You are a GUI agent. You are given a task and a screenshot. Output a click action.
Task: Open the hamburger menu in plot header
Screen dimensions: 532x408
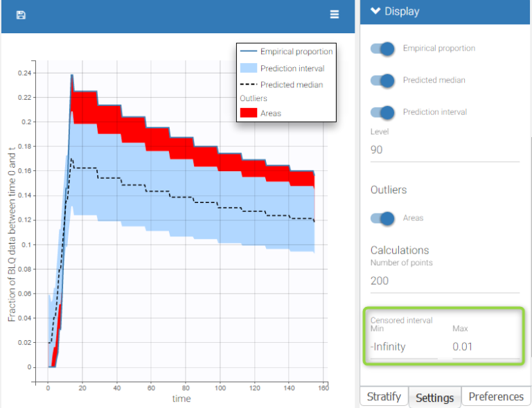point(335,15)
